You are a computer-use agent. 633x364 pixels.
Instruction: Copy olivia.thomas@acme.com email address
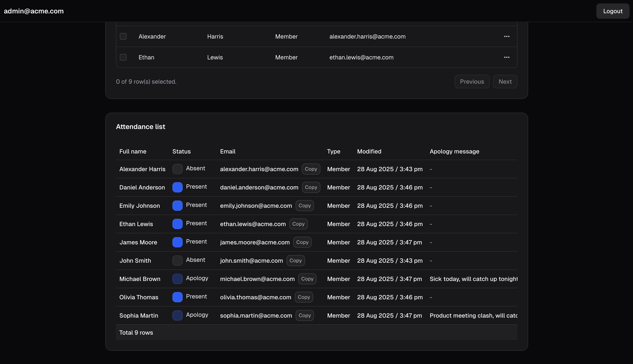click(x=304, y=297)
